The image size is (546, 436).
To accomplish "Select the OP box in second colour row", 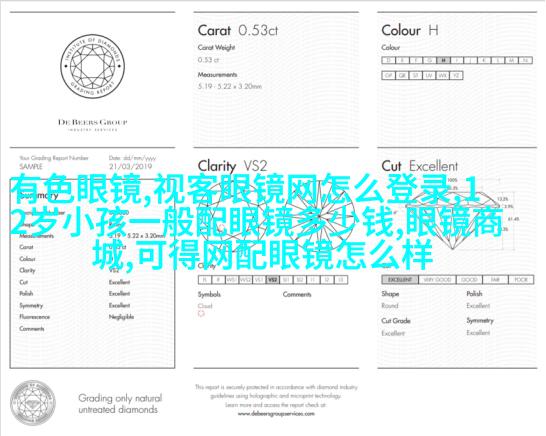I will pos(389,76).
